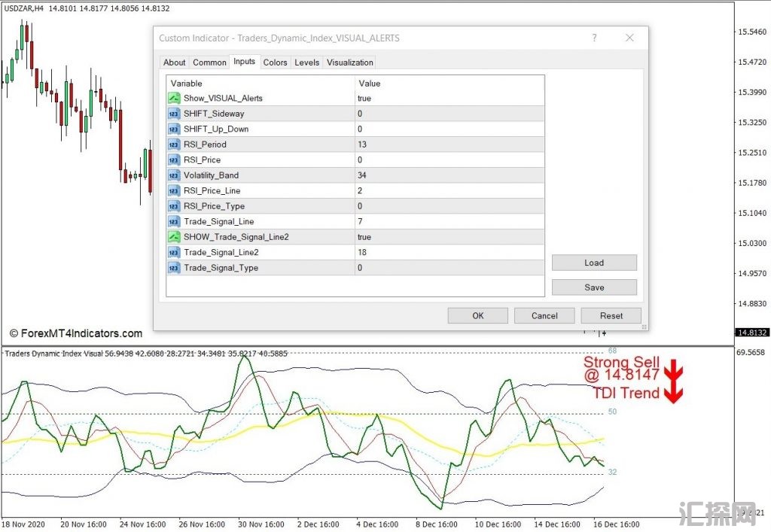
Task: Select the Show_VISUAL_Alerts true value
Action: pos(364,99)
